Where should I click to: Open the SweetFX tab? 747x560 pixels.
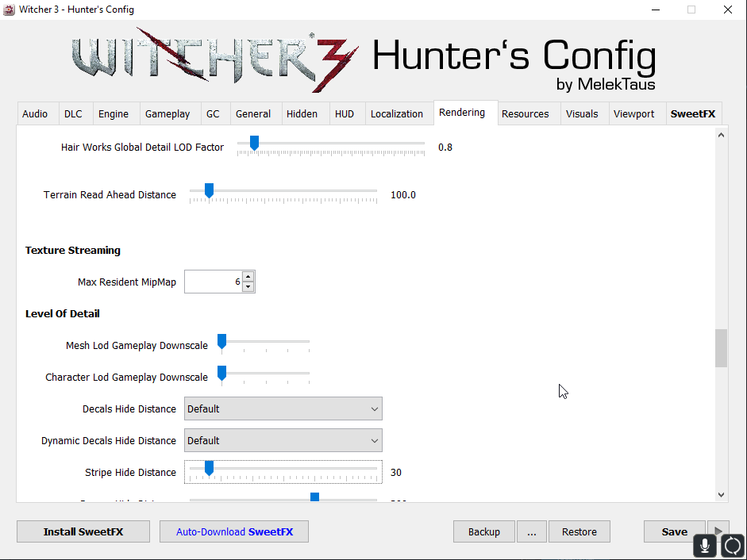coord(693,113)
